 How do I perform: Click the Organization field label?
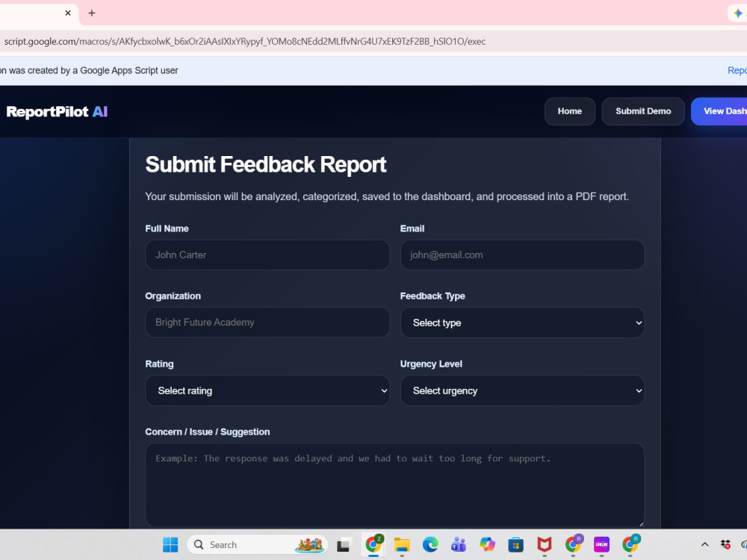click(173, 296)
